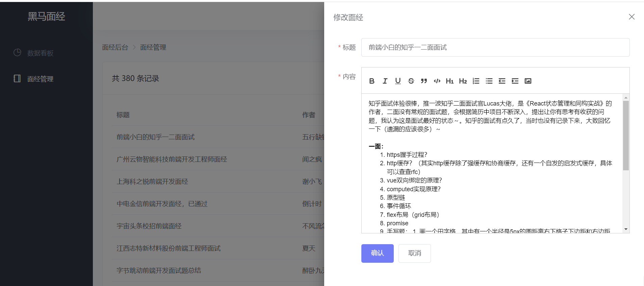Decrease indent of selected text
This screenshot has width=644, height=286.
coord(502,81)
